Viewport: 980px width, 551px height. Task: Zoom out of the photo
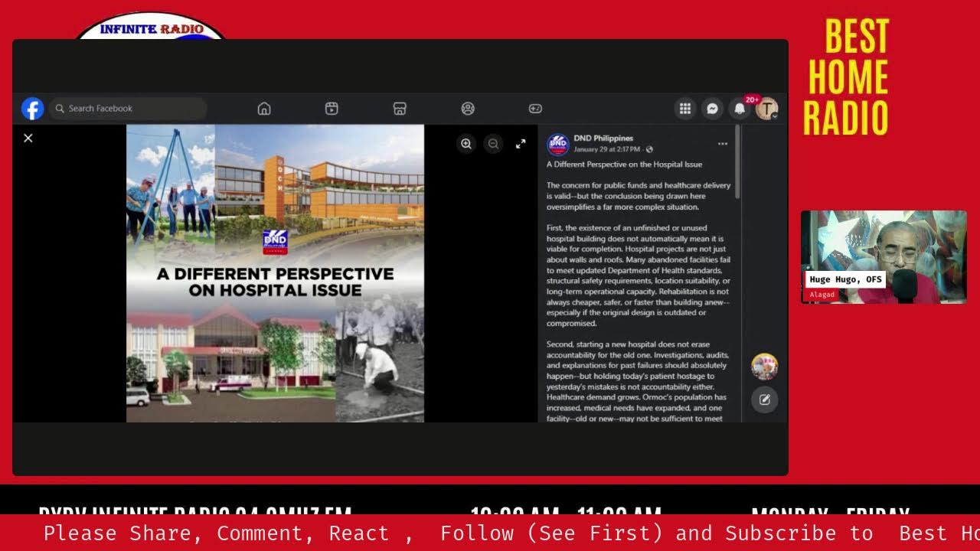click(x=493, y=143)
